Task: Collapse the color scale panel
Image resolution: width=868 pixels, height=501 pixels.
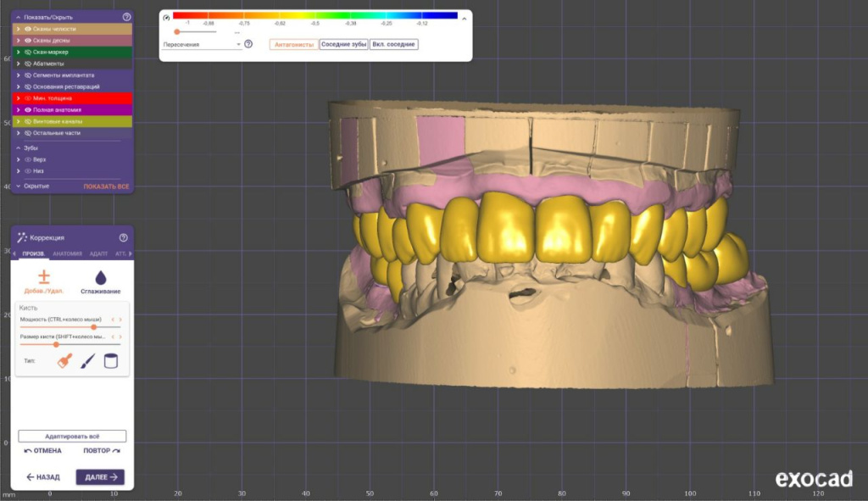Action: point(464,16)
